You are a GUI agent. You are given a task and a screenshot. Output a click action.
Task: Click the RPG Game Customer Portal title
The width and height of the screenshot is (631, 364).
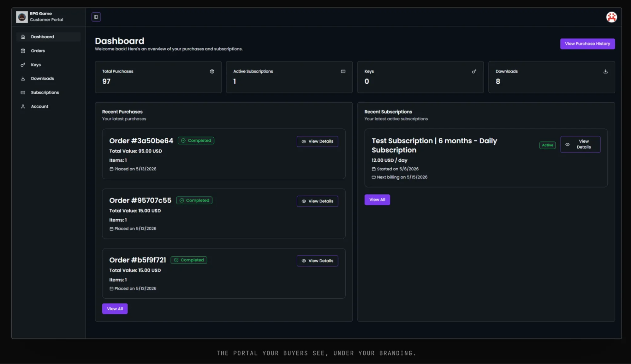[x=46, y=17]
